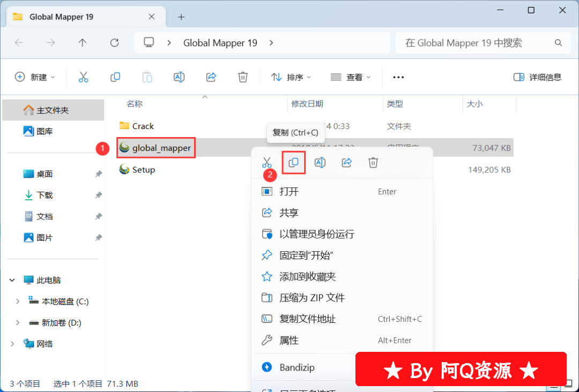Click the Copy icon in the Explorer toolbar

(115, 77)
